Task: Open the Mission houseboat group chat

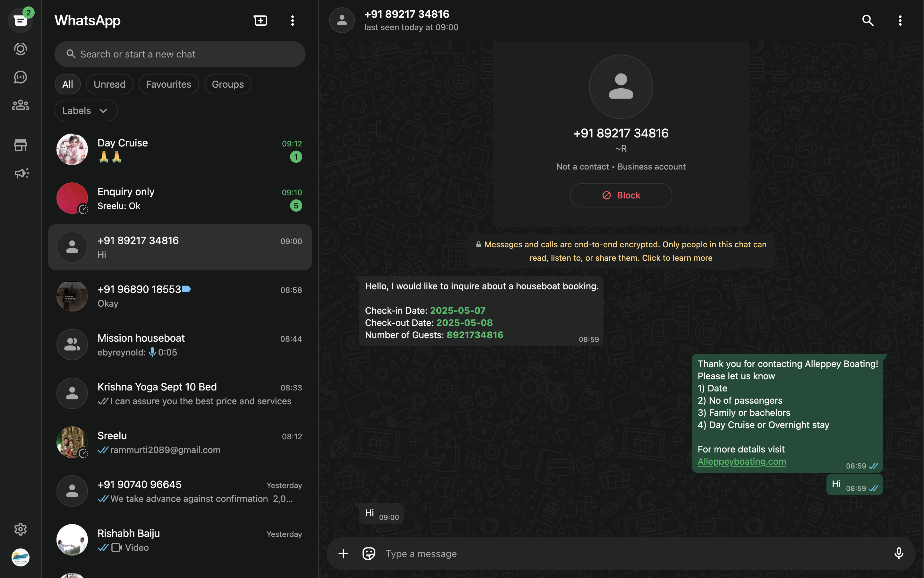Action: (180, 345)
